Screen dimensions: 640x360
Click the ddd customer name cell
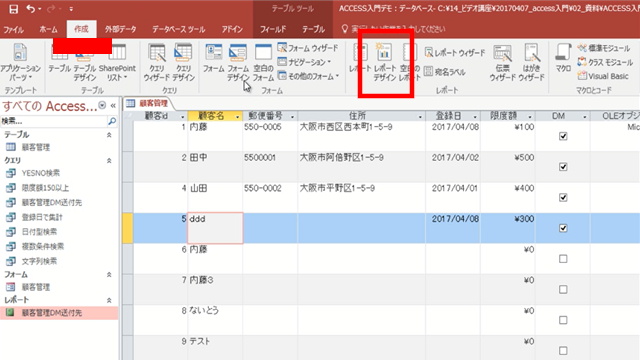pyautogui.click(x=215, y=228)
